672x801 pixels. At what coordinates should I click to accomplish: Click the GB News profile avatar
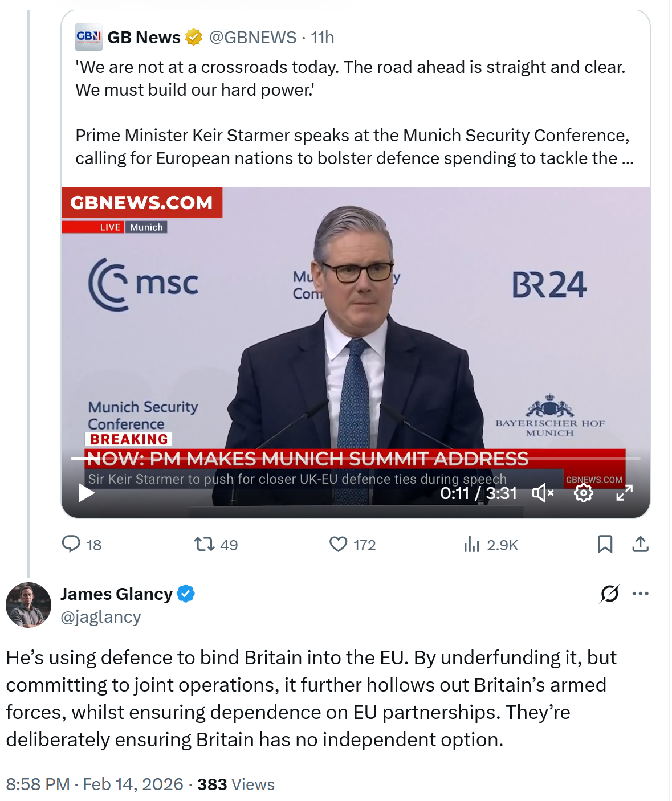click(89, 37)
